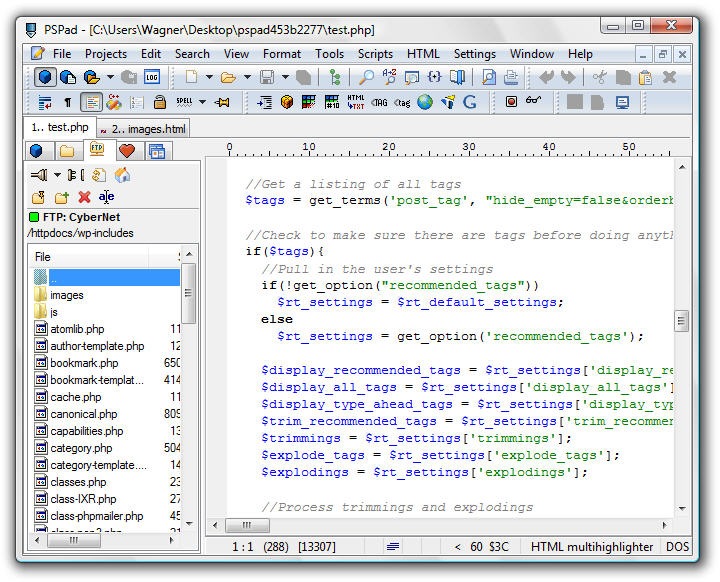This screenshot has height=582, width=720.
Task: Expand the open project dropdown arrow
Action: click(110, 77)
